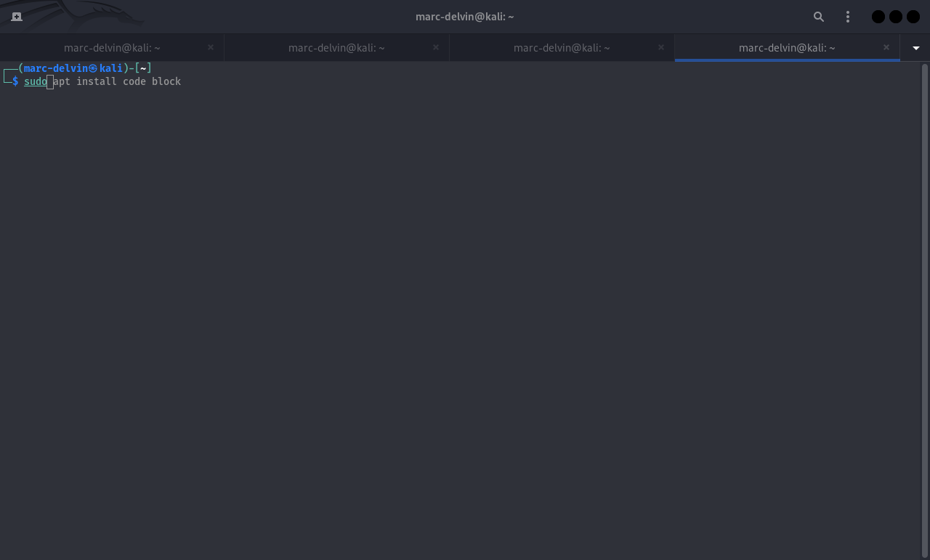This screenshot has height=560, width=930.
Task: Close the first terminal tab
Action: coord(211,47)
